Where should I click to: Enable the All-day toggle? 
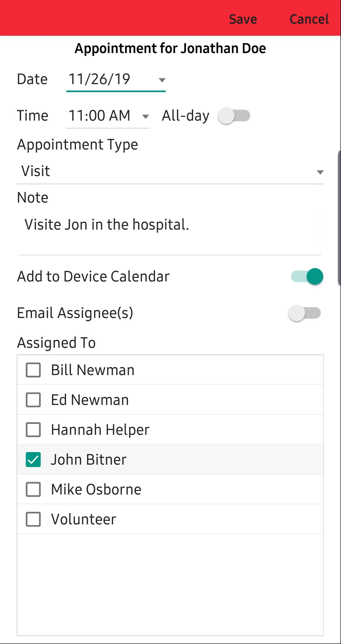tap(234, 116)
